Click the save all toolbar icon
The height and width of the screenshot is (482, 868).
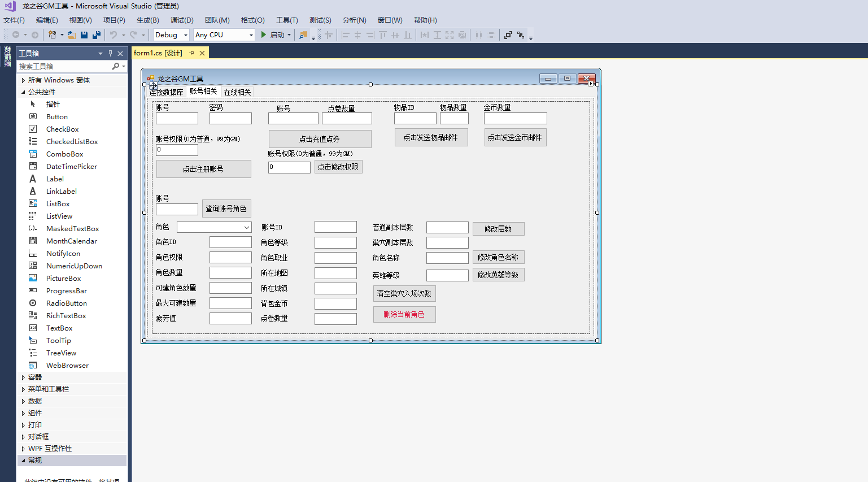coord(97,34)
